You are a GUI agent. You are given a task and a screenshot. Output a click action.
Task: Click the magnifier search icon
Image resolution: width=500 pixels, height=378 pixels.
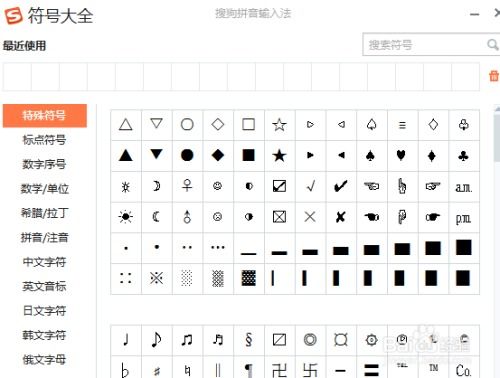pyautogui.click(x=492, y=44)
